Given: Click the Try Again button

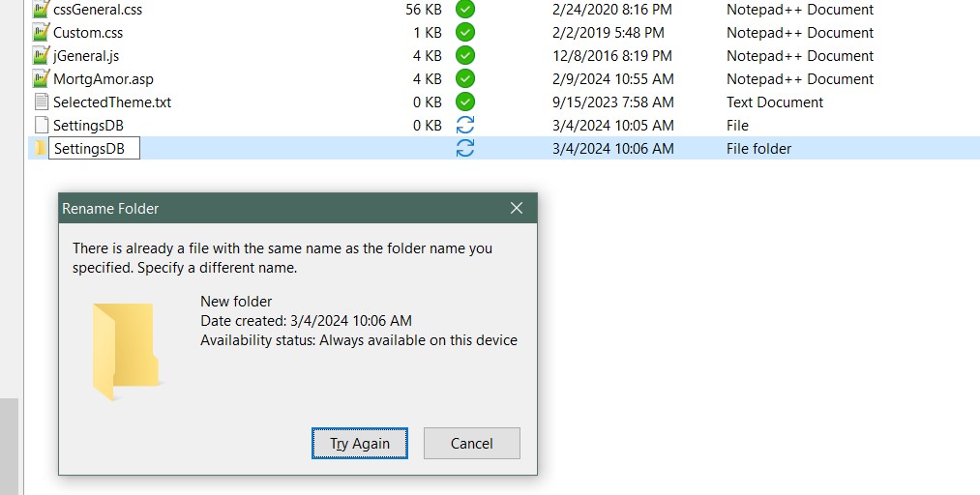Looking at the screenshot, I should click(360, 444).
